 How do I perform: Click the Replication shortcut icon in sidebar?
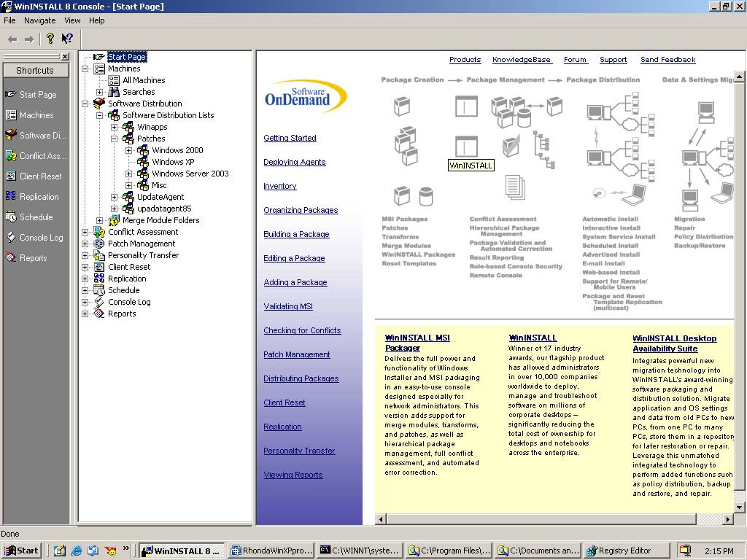coord(10,196)
